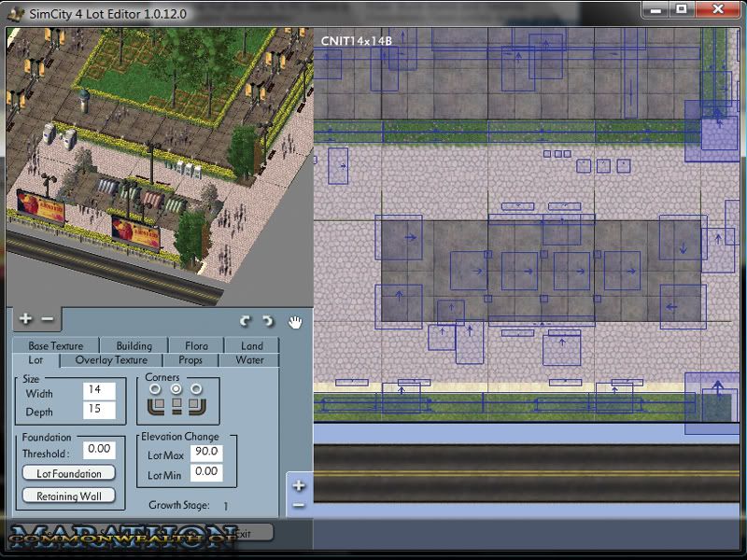Edit the Lot Min elevation field
This screenshot has width=747, height=560.
206,472
